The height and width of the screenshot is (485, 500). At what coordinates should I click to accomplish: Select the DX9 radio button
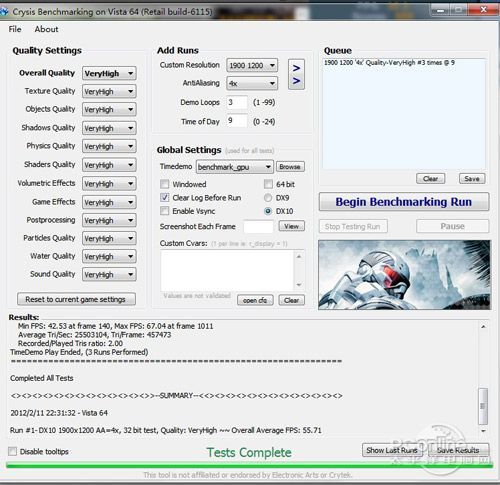tap(268, 198)
